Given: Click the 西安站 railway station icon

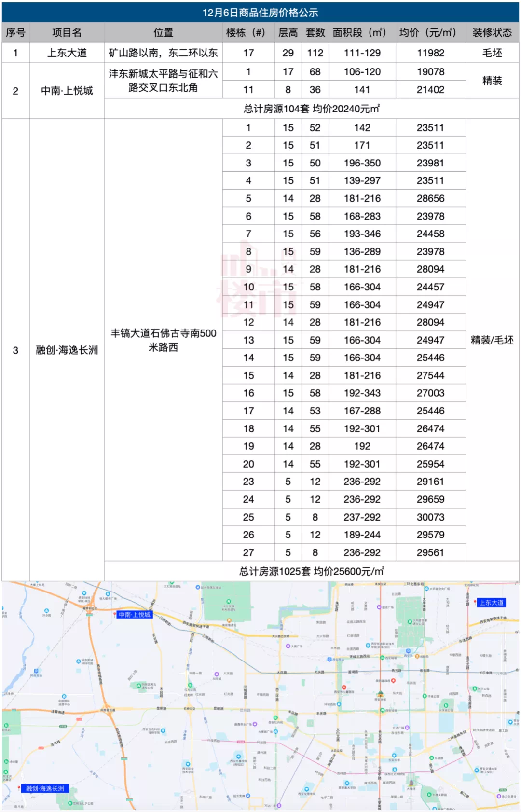Looking at the screenshot, I should [408, 650].
